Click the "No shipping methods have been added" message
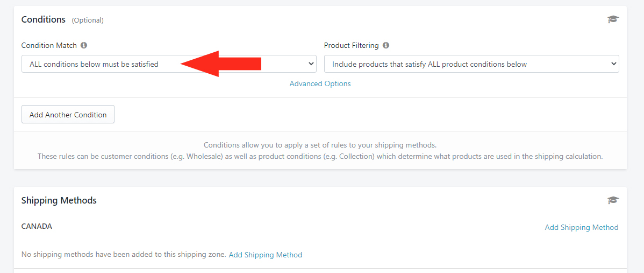Screen dimensions: 644x273 tap(124, 255)
